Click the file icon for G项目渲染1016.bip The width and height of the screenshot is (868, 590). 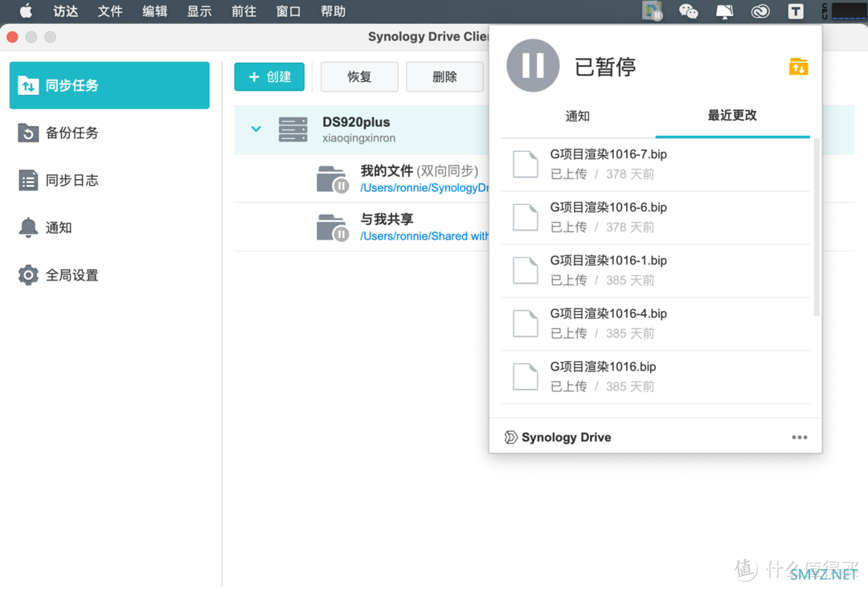pyautogui.click(x=525, y=376)
